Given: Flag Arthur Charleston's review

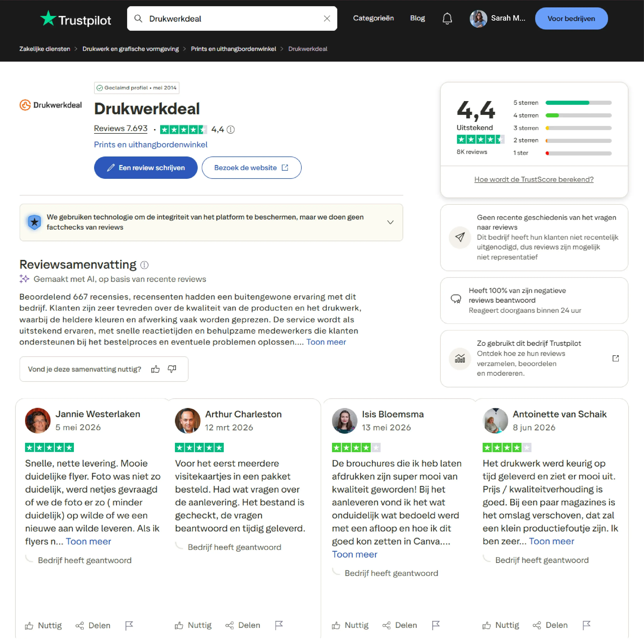Looking at the screenshot, I should click(x=279, y=625).
